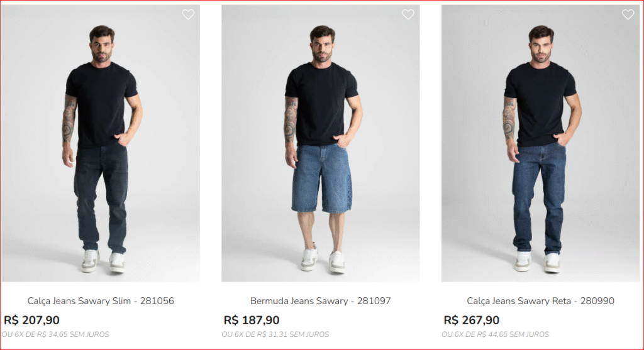Click the 6x de R$ 31,31 installment text
This screenshot has width=644, height=350.
275,334
